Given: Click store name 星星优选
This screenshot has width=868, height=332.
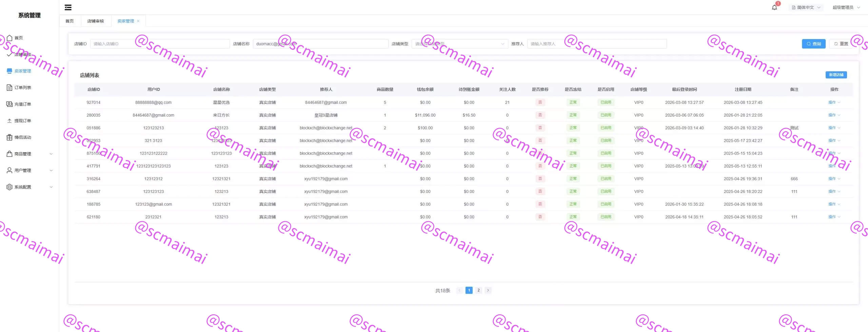Looking at the screenshot, I should pyautogui.click(x=221, y=102).
